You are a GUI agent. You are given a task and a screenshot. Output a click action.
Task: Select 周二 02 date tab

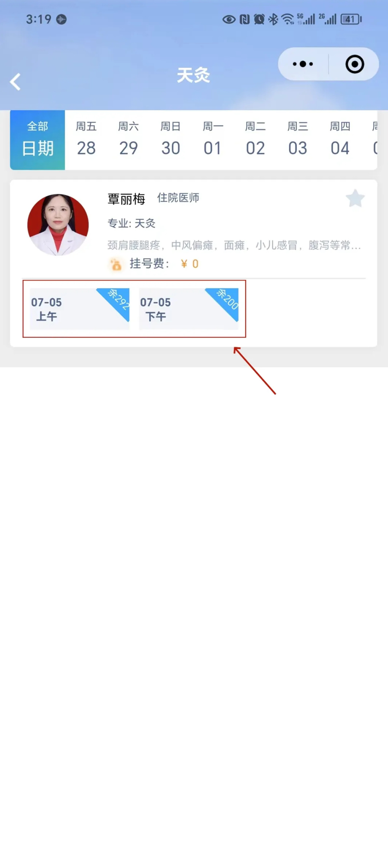click(x=255, y=140)
